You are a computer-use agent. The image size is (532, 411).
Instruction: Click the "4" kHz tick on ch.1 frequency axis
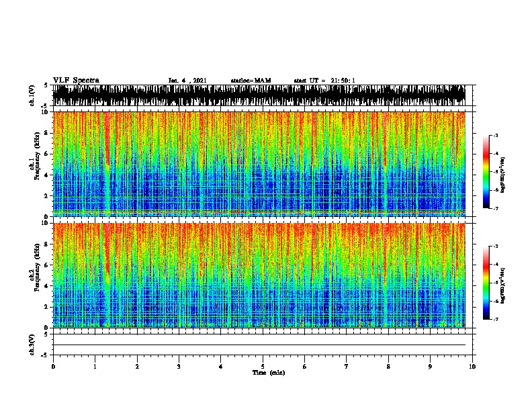pyautogui.click(x=46, y=175)
